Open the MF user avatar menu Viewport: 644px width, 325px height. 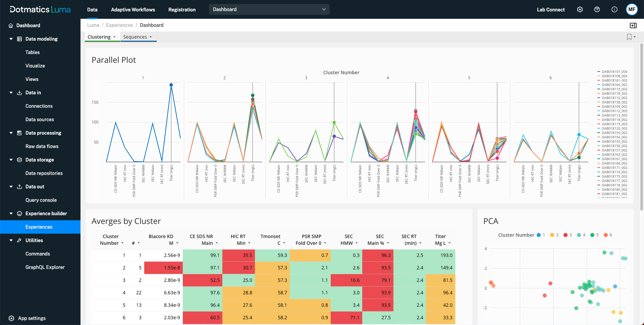click(x=632, y=9)
